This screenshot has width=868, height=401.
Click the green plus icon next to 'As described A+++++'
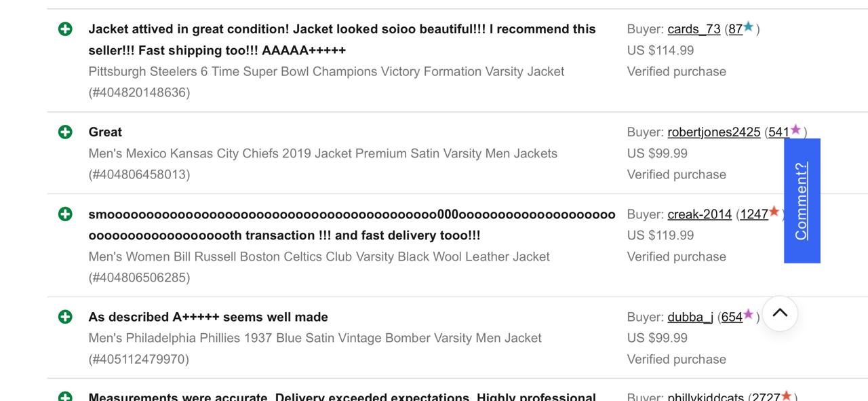(65, 316)
